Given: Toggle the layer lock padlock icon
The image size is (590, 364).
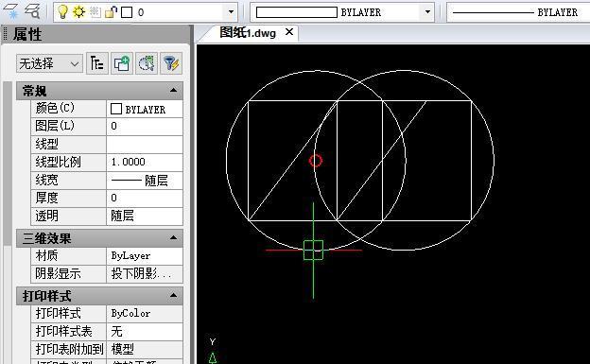Looking at the screenshot, I should coord(111,12).
